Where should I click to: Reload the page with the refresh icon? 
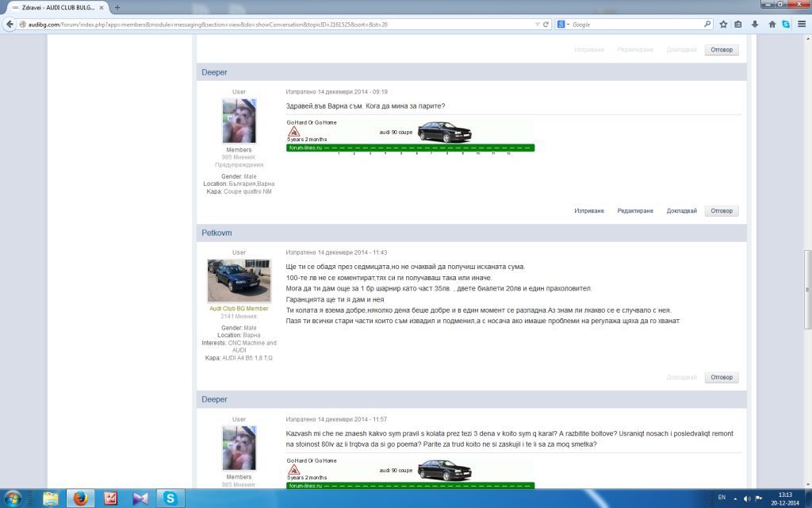(x=546, y=25)
